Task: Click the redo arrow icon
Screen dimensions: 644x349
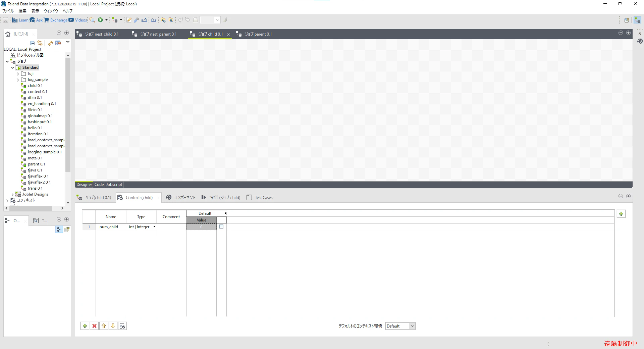Action: click(188, 20)
